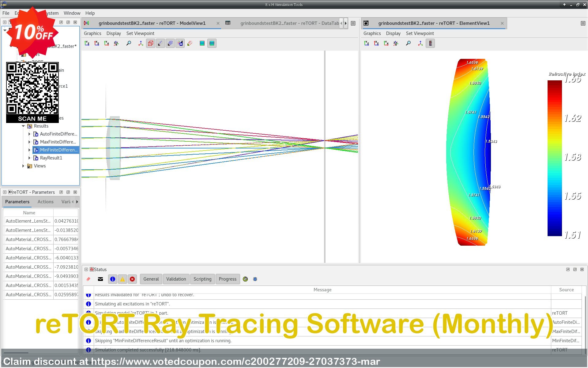
Task: Open Display menu in ElementView1
Action: click(393, 33)
